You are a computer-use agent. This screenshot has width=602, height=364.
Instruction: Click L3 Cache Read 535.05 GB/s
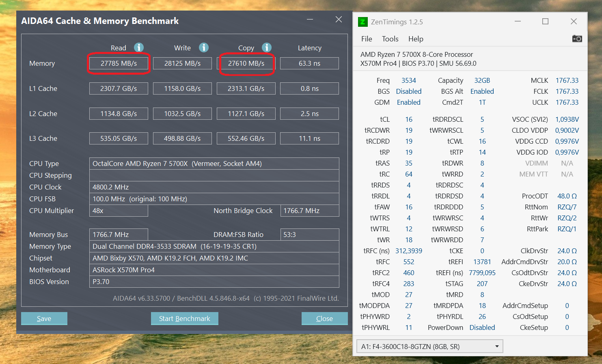119,138
